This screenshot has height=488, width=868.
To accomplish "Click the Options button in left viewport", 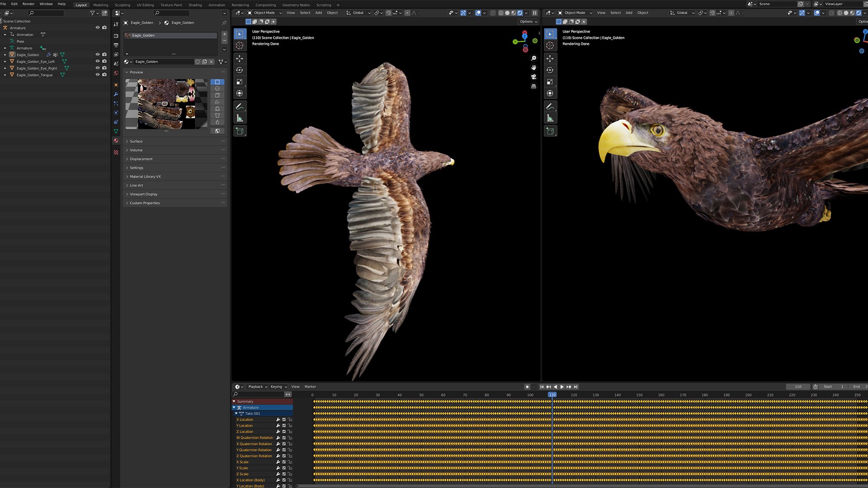I will point(528,22).
